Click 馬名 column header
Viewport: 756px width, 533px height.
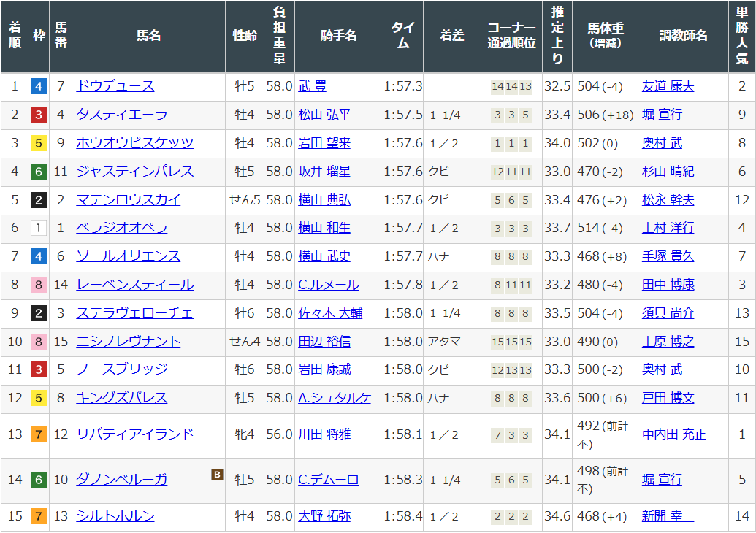pyautogui.click(x=148, y=36)
